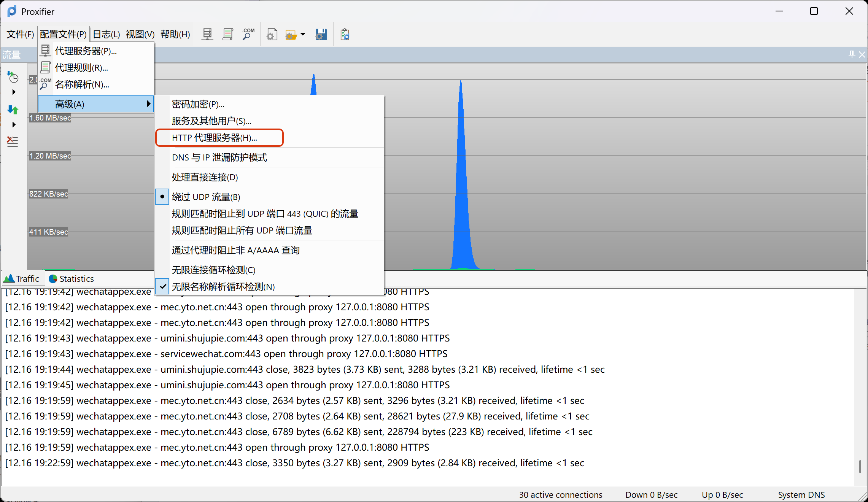Click the Proxy Servers toolbar icon
The image size is (868, 502).
point(207,35)
